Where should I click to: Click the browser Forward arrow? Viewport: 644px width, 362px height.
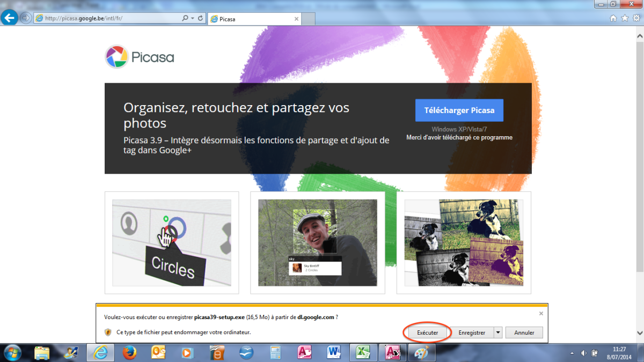coord(25,18)
